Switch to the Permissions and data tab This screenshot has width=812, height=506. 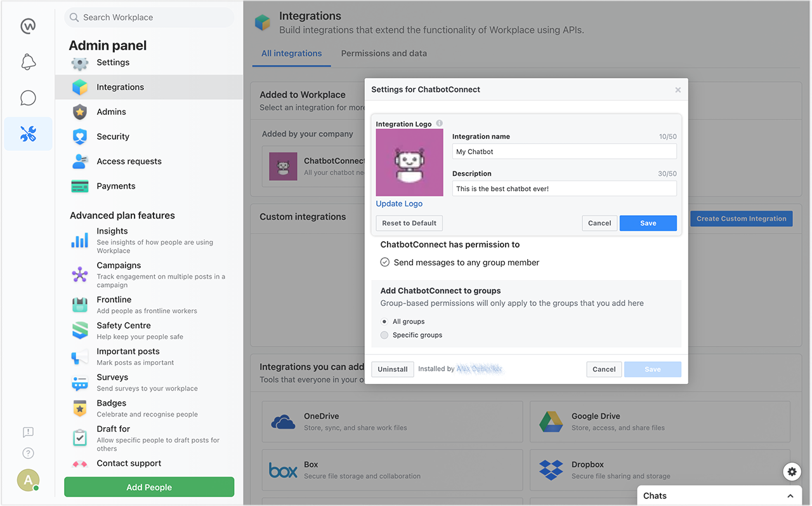point(384,53)
